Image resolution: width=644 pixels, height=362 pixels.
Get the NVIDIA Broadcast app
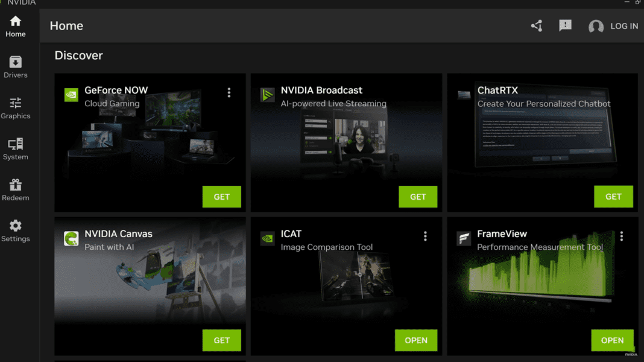point(418,196)
